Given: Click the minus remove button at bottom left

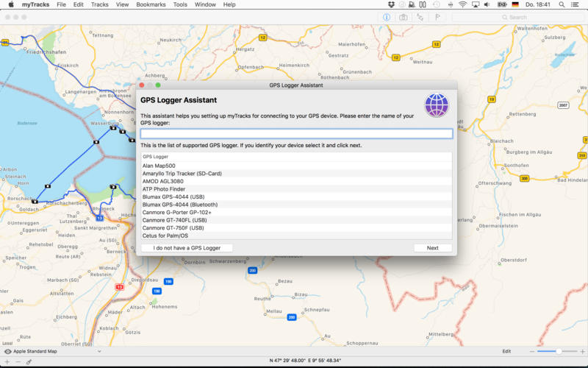Looking at the screenshot, I should [18, 362].
